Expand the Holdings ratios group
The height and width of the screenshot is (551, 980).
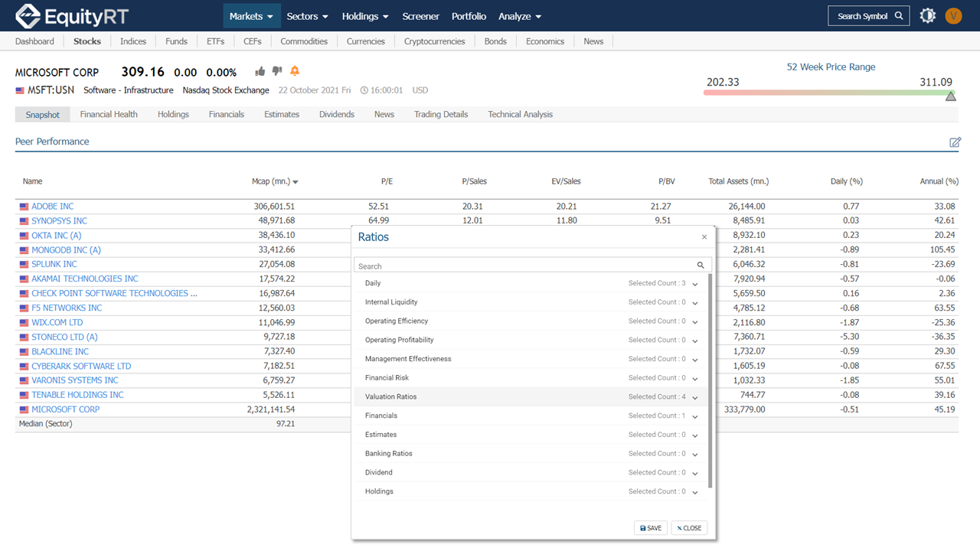pyautogui.click(x=695, y=492)
